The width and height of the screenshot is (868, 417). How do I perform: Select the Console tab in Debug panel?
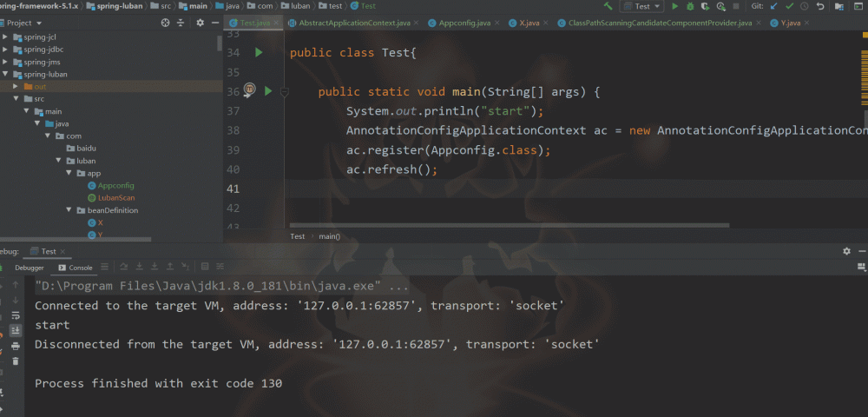click(76, 268)
